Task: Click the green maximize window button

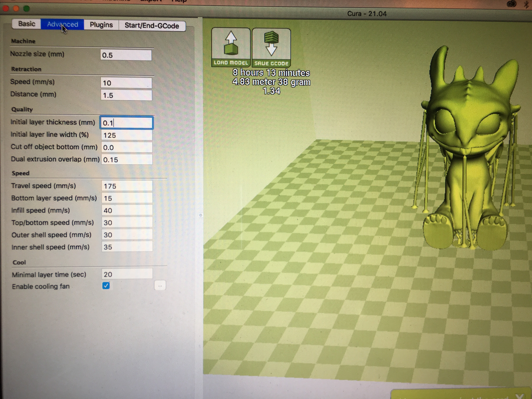Action: coord(27,9)
